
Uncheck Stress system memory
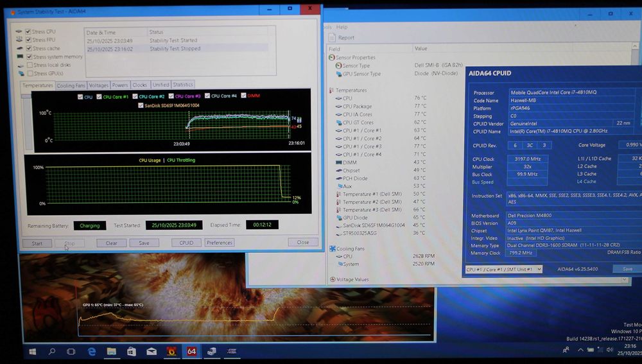pos(30,57)
